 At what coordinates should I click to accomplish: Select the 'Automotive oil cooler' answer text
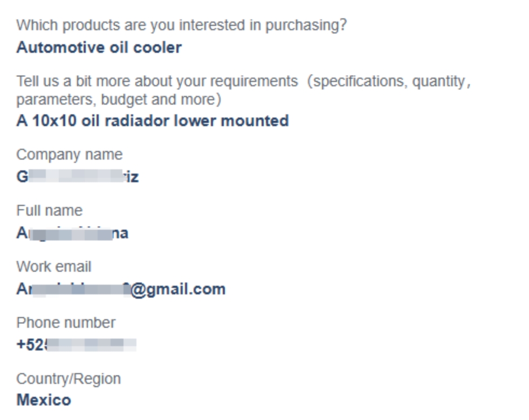coord(99,47)
